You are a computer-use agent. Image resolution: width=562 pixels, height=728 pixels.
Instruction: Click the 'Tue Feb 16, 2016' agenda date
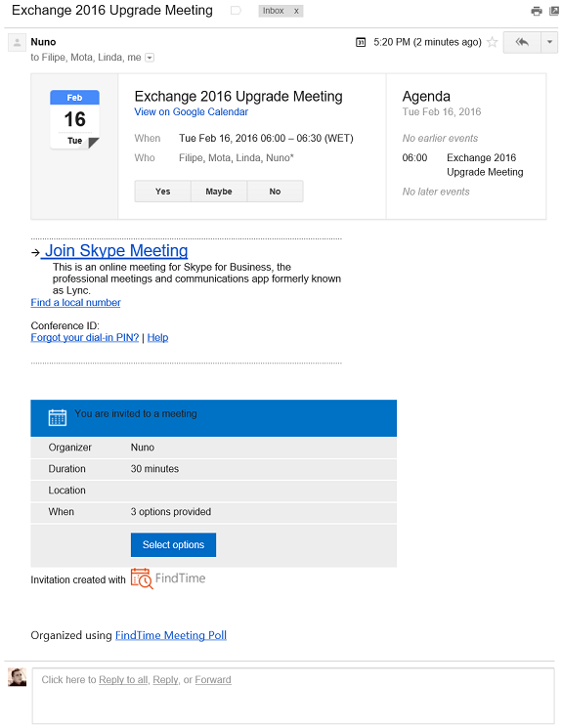coord(442,112)
